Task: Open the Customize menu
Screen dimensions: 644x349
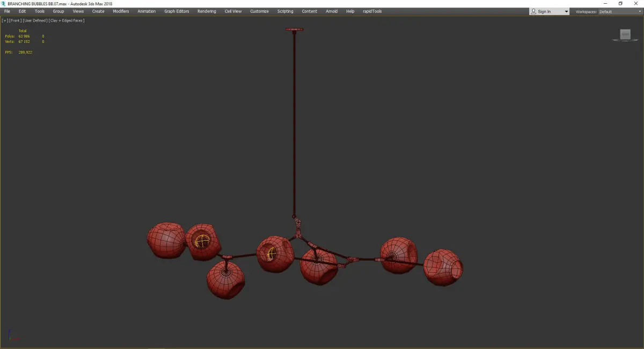Action: coord(259,11)
